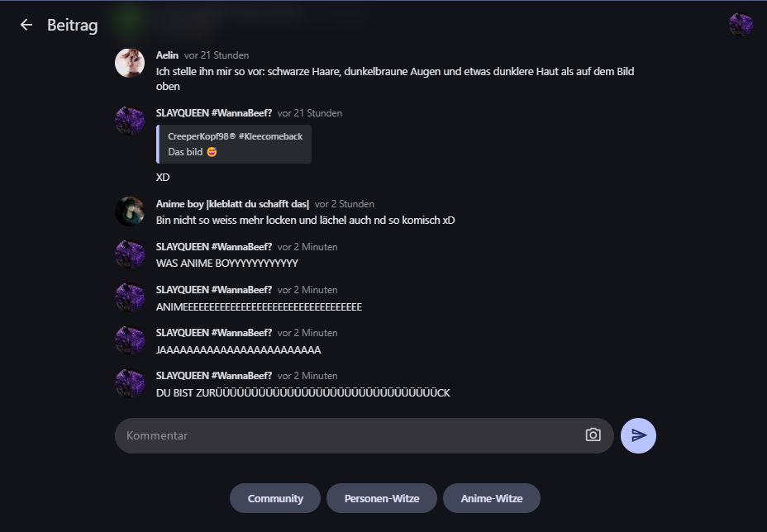Click SLAYQUEEN avatar beside the XD comment
767x532 pixels.
point(130,121)
